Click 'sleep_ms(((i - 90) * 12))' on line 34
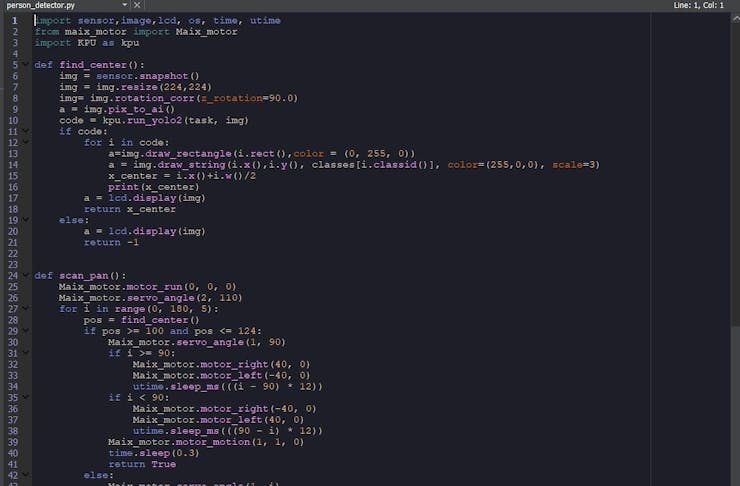The width and height of the screenshot is (740, 486). [x=246, y=386]
